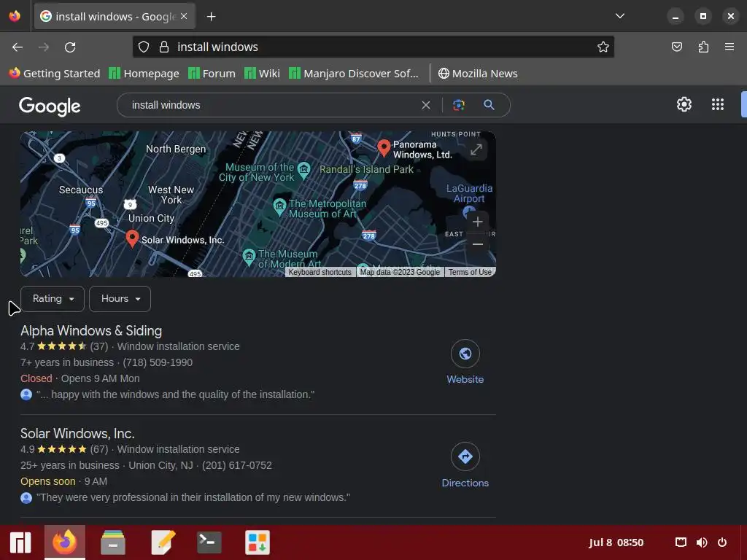Expand the Rating filter dropdown
The width and height of the screenshot is (747, 560).
coord(53,298)
